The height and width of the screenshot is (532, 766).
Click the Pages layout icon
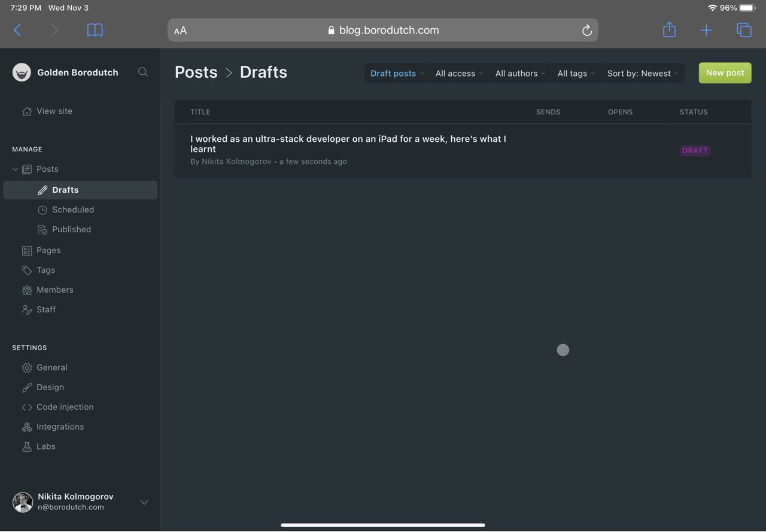(27, 251)
